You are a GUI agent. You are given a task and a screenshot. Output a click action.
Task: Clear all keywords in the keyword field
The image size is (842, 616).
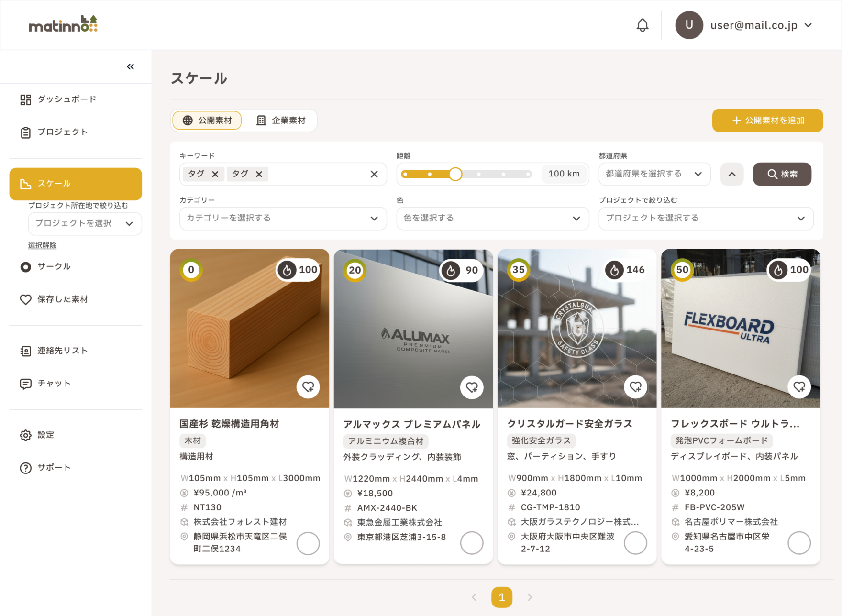click(x=374, y=174)
